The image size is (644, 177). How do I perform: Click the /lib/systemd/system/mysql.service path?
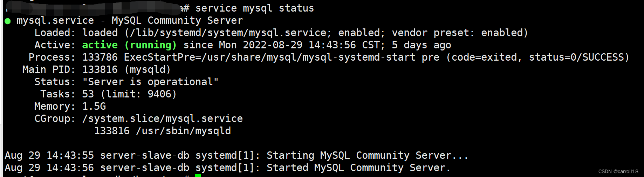[x=228, y=33]
